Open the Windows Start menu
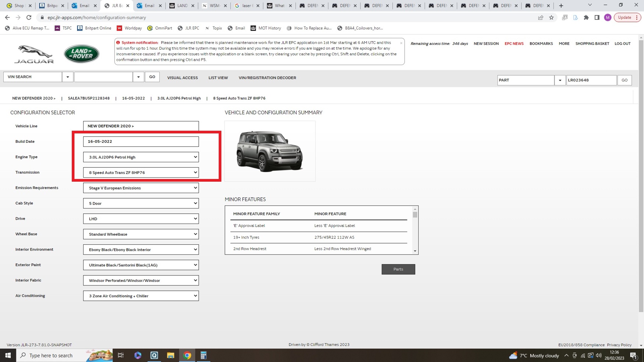The height and width of the screenshot is (362, 644). [8, 355]
